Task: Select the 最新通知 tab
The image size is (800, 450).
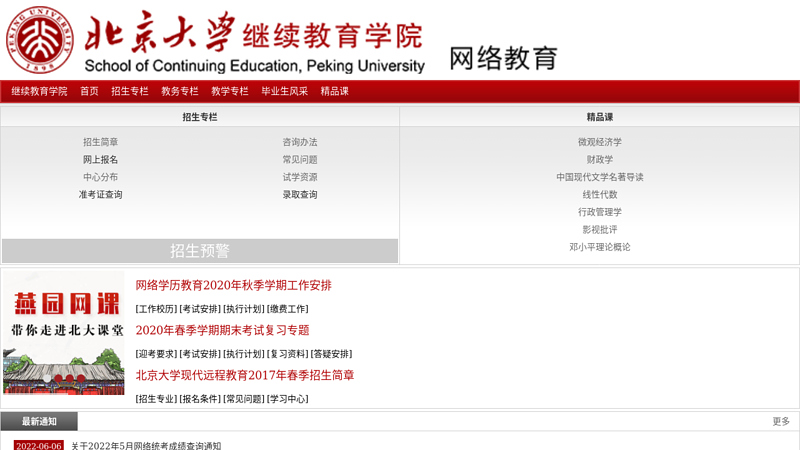Action: coord(39,421)
